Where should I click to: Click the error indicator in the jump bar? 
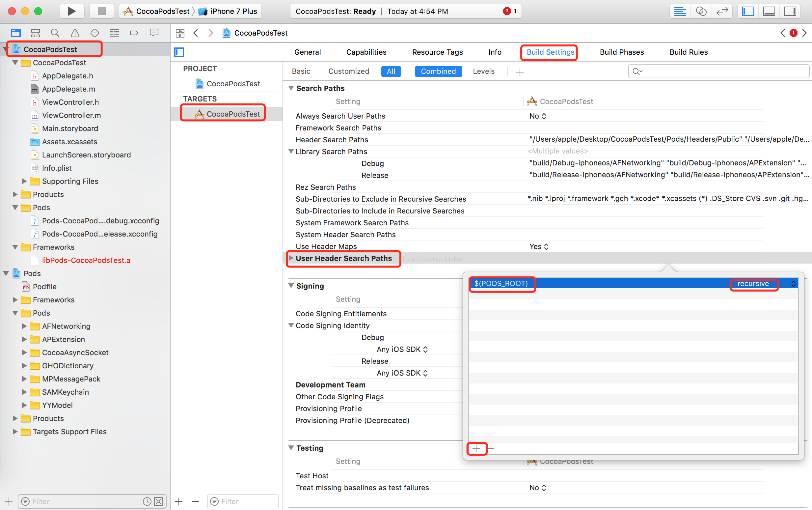pyautogui.click(x=794, y=33)
